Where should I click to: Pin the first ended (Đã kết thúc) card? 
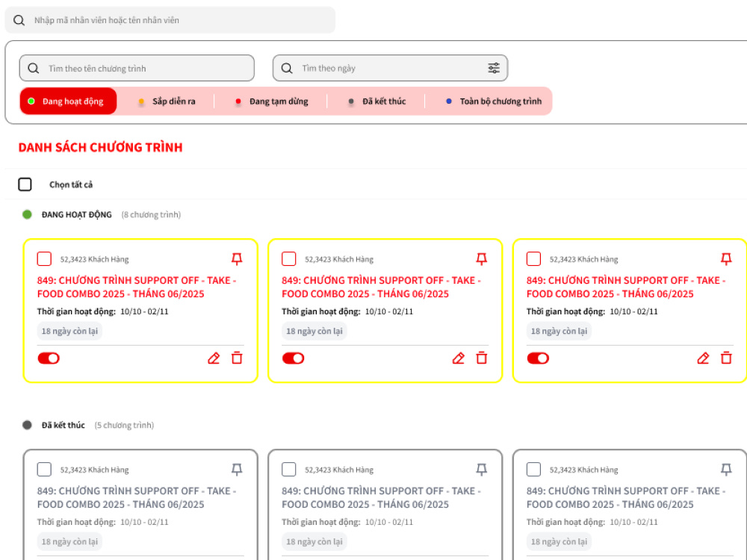(237, 470)
